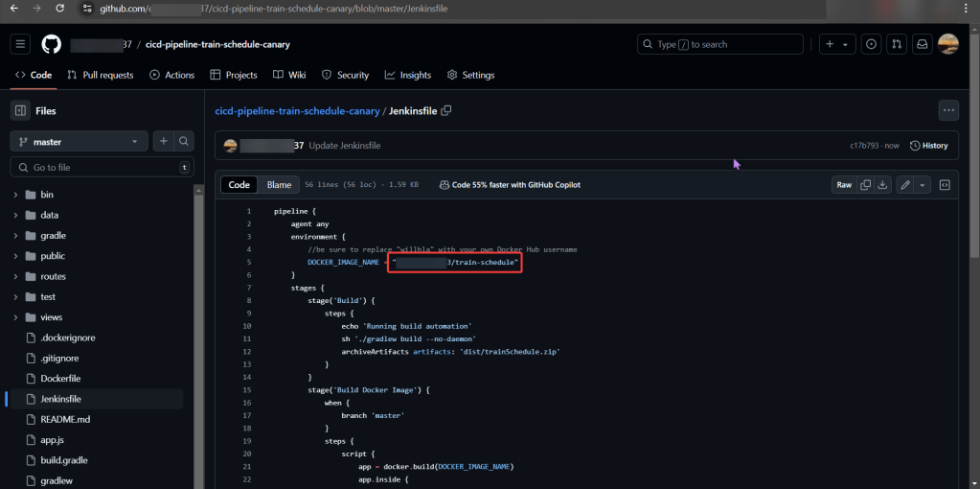The image size is (980, 489).
Task: Click the GitHub logo home icon
Action: tap(51, 44)
